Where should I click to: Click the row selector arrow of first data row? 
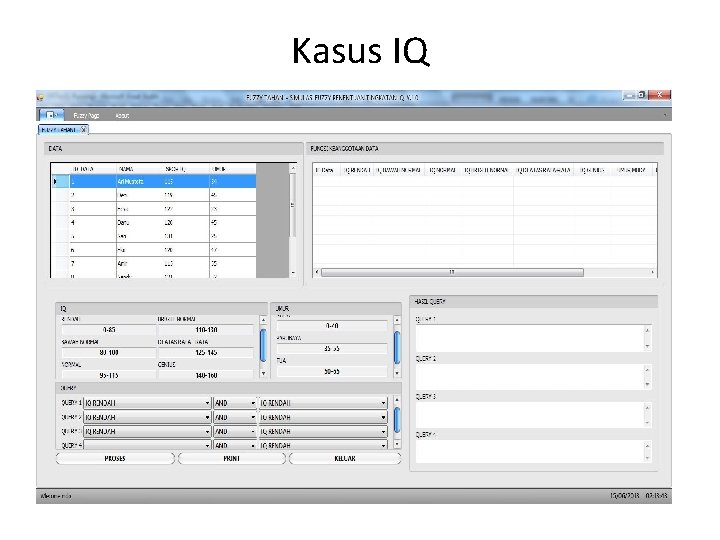(60, 181)
